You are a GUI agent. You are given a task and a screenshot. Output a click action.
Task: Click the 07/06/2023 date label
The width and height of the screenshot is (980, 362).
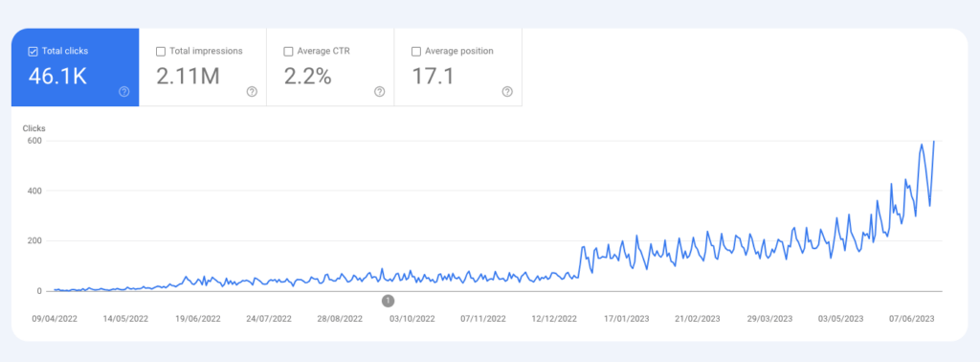pyautogui.click(x=912, y=318)
